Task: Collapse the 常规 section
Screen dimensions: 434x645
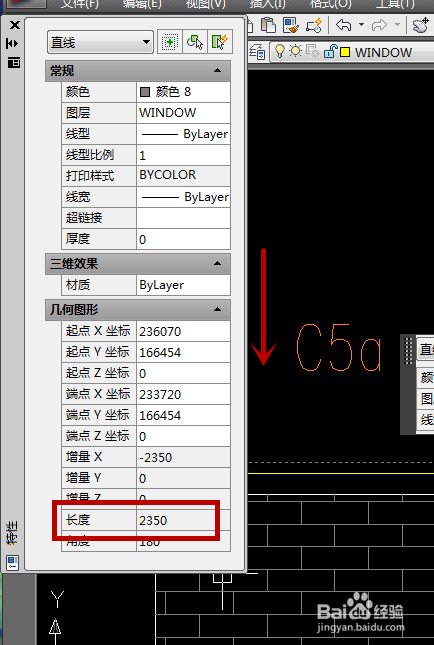Action: 218,71
